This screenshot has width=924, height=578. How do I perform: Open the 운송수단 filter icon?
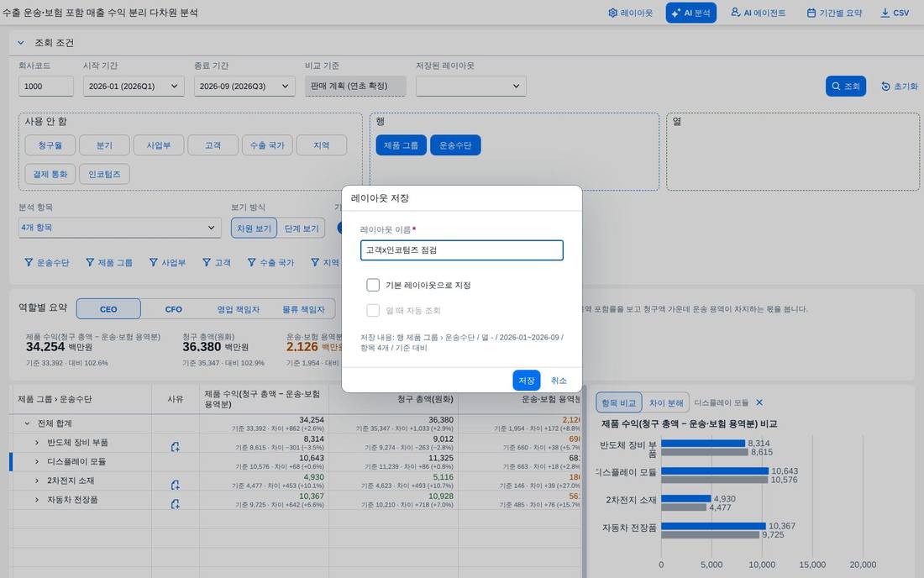(x=29, y=262)
